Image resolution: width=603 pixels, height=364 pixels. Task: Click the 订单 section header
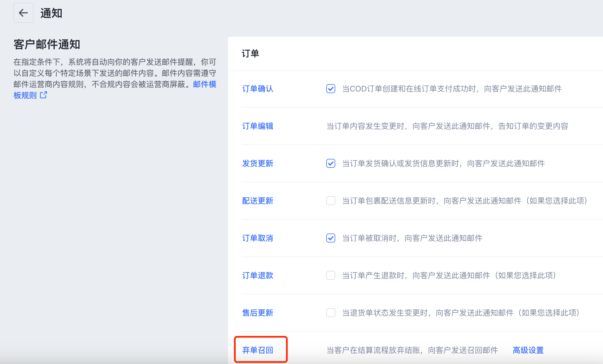click(x=250, y=53)
